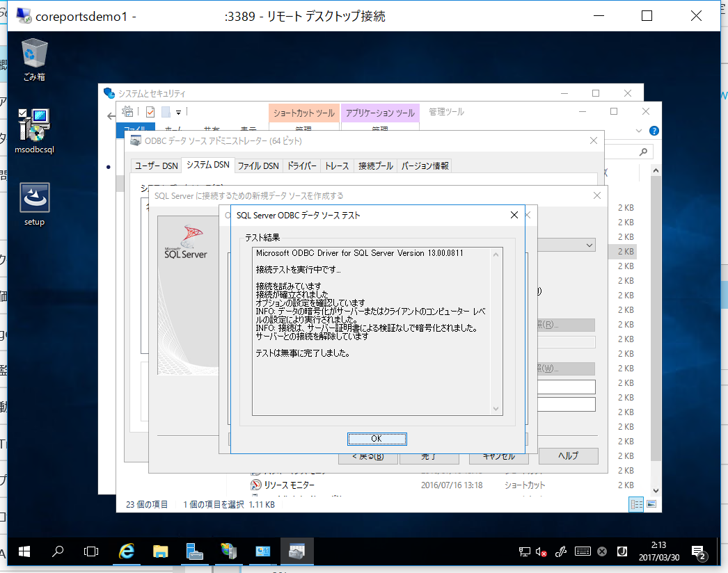
Task: Click the pen input tray icon
Action: (x=561, y=551)
